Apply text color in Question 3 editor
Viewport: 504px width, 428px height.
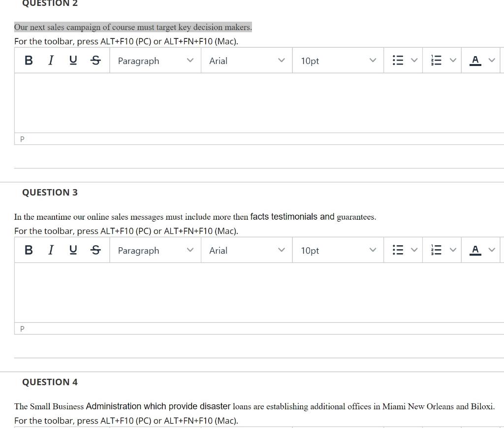point(475,250)
